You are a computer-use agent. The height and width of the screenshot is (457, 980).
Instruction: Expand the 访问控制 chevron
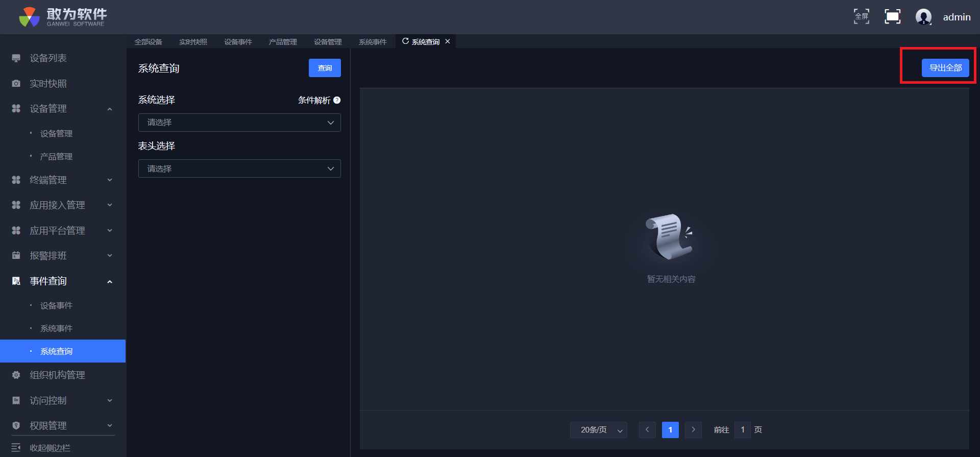pos(110,400)
